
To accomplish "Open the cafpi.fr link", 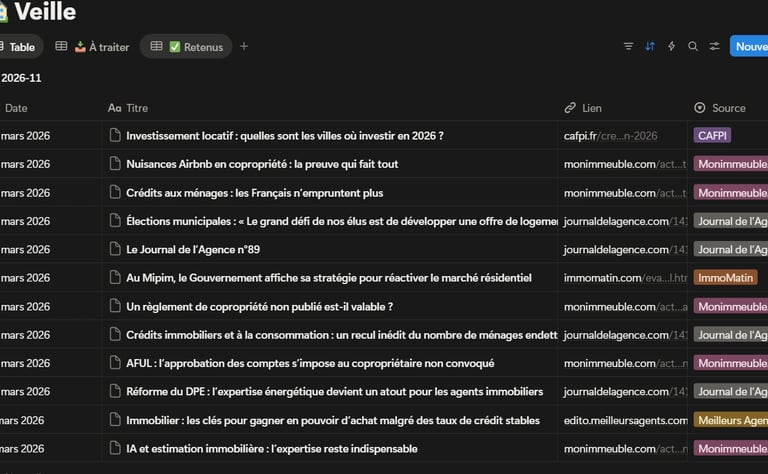I will click(x=609, y=135).
